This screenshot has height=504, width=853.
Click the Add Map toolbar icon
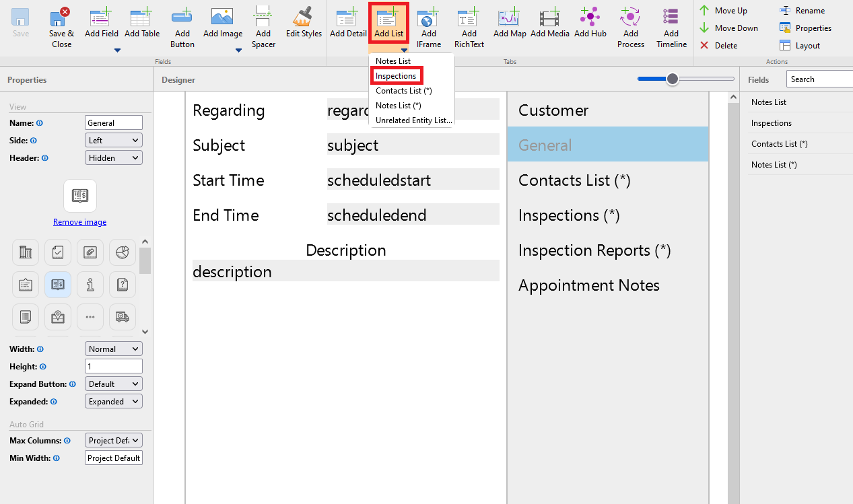(510, 17)
